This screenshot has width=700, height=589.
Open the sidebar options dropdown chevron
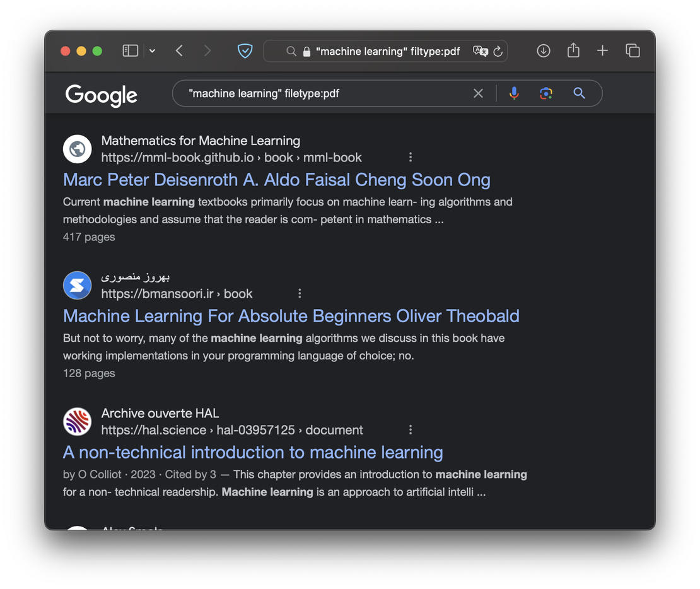pyautogui.click(x=152, y=51)
